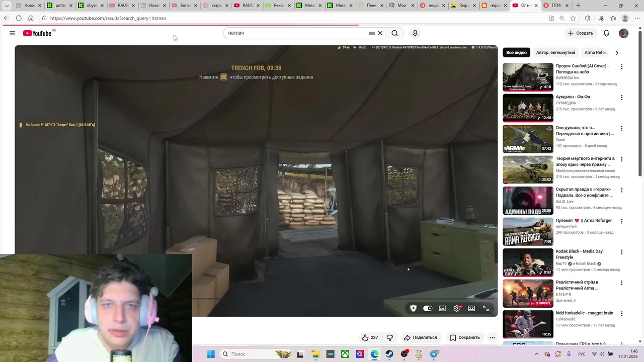Click the browser back arrow
The height and width of the screenshot is (362, 644).
(7, 18)
